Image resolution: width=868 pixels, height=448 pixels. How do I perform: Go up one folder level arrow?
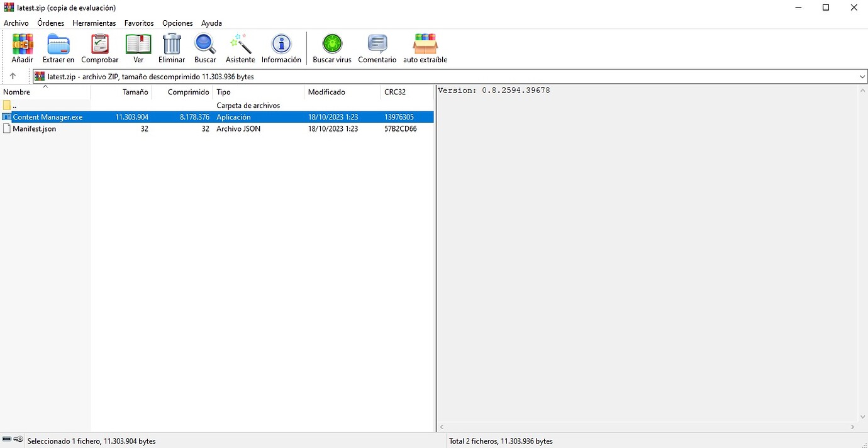(x=13, y=76)
